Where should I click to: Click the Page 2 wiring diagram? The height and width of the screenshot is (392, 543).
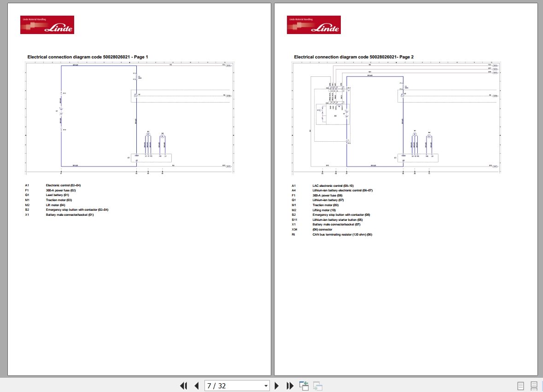(x=396, y=118)
